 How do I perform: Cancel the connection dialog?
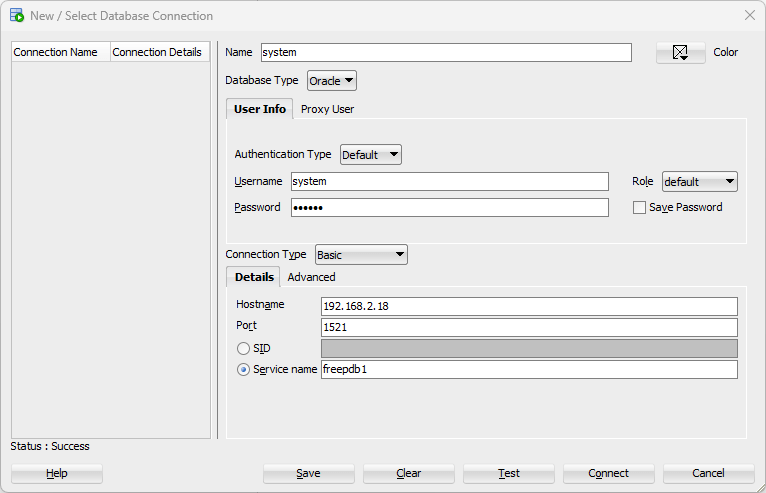click(709, 473)
